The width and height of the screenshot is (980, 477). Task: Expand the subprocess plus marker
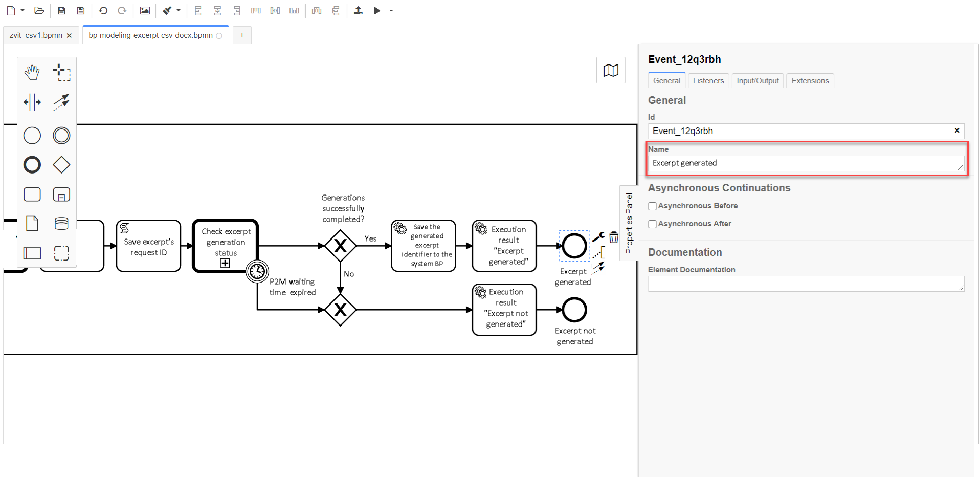(225, 263)
